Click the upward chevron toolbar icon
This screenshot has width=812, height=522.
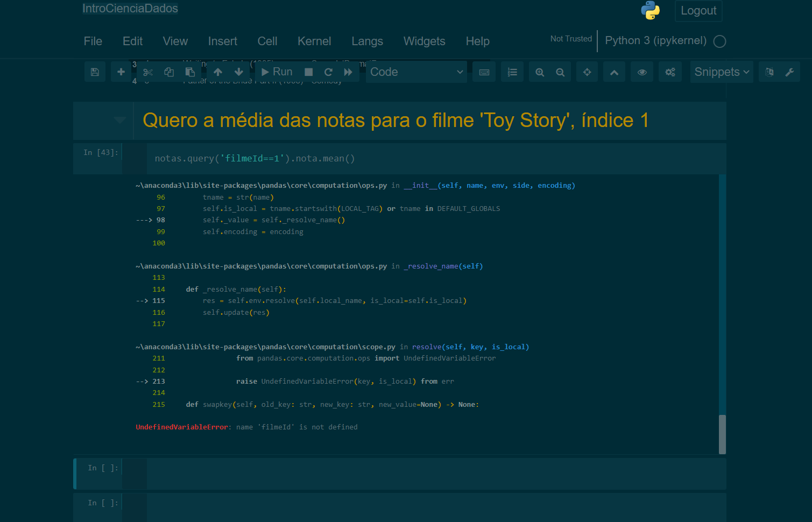614,72
